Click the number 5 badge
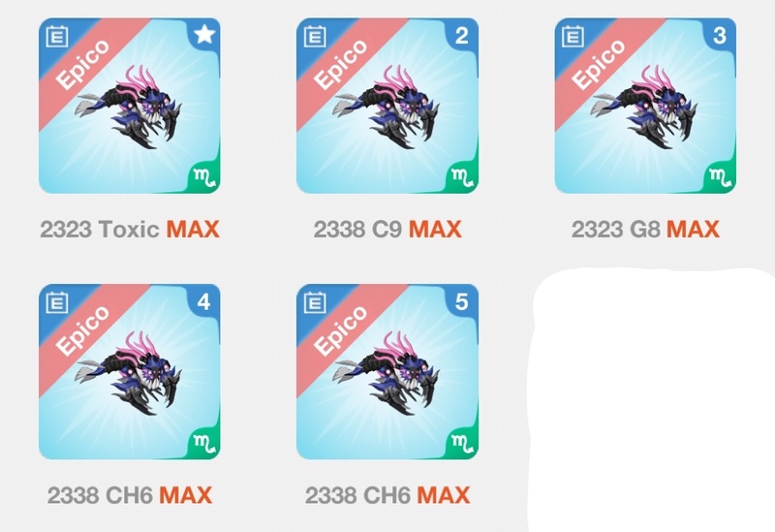This screenshot has height=532, width=775. pos(462,301)
